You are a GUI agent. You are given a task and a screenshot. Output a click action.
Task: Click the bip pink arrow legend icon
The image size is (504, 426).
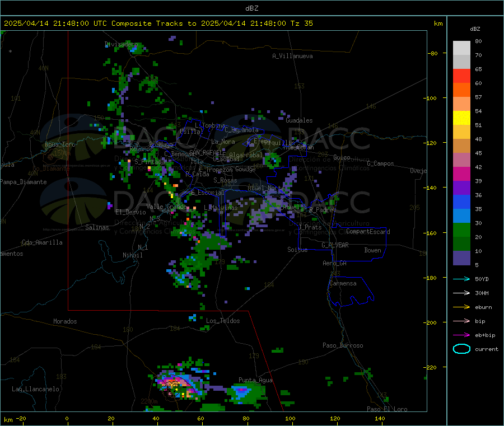coord(461,321)
